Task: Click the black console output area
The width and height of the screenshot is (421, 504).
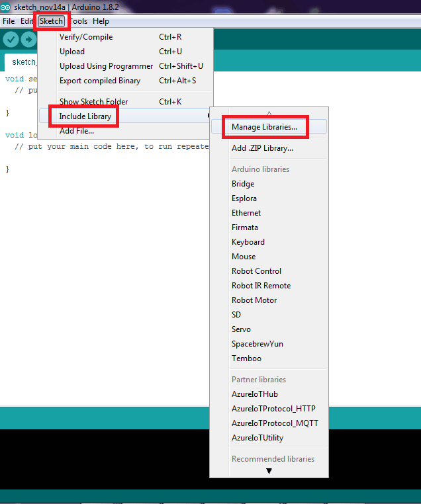Action: click(x=105, y=459)
